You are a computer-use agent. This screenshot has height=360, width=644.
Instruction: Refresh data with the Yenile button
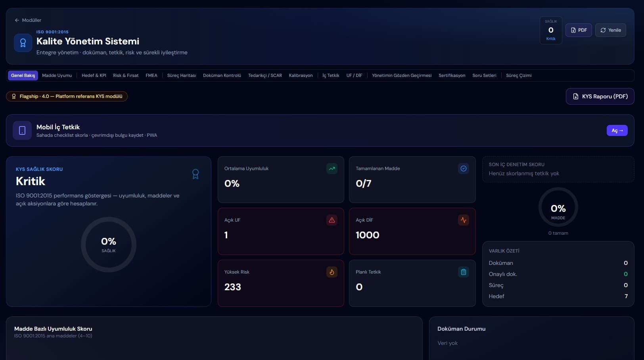(x=611, y=30)
